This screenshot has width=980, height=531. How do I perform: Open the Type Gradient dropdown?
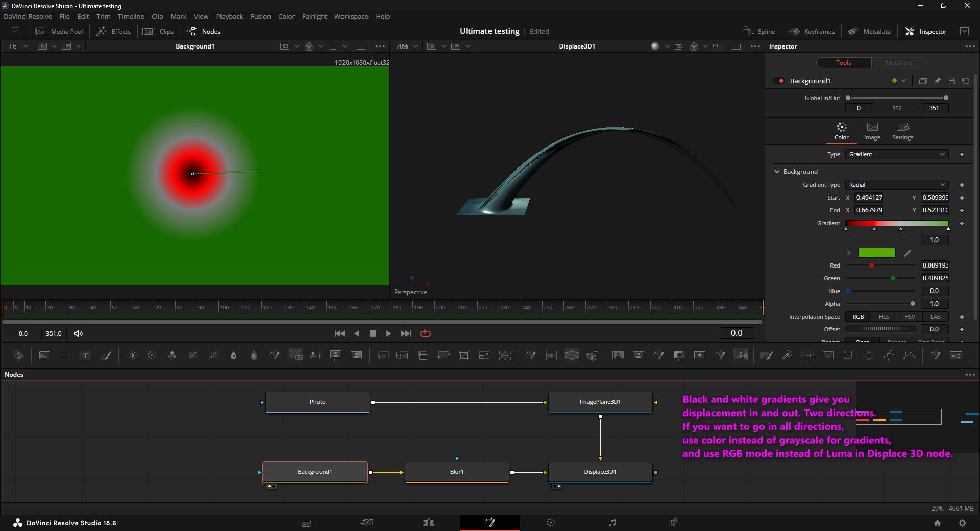tap(897, 154)
